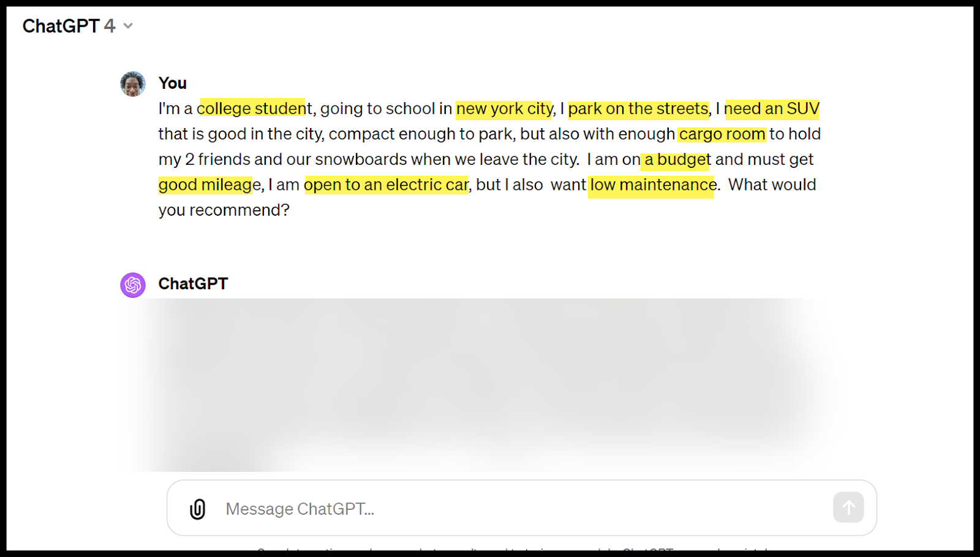Click the "ChatGPT" responder name label
Screen dimensions: 980x557
coord(193,284)
